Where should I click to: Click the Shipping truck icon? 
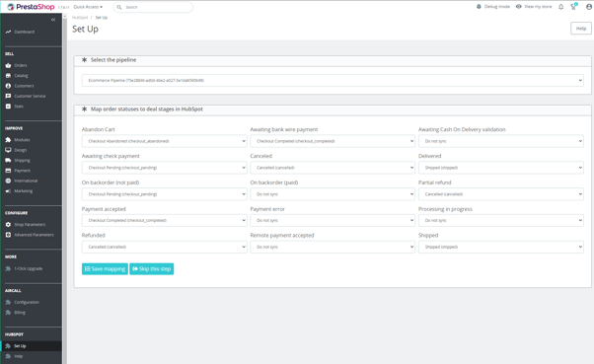click(x=8, y=160)
